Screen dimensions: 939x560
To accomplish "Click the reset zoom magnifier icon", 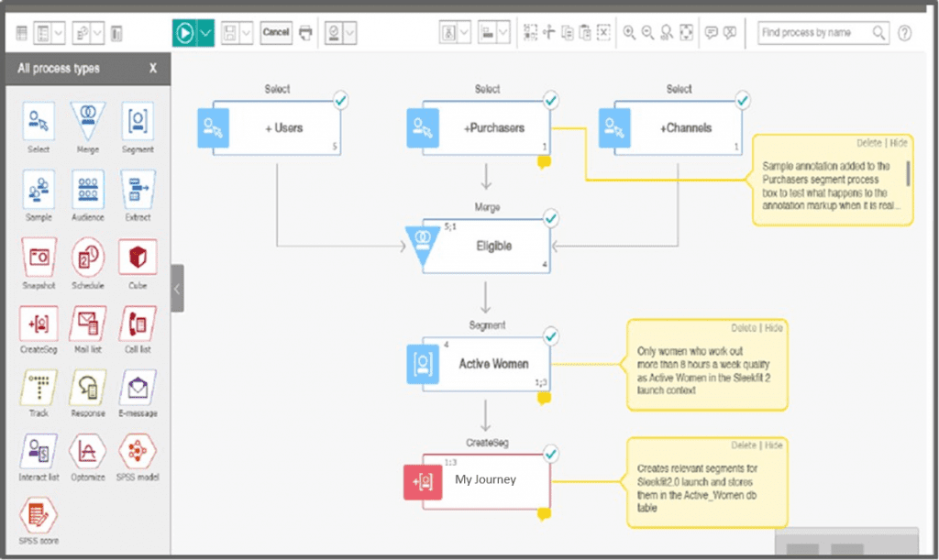I will click(x=667, y=32).
